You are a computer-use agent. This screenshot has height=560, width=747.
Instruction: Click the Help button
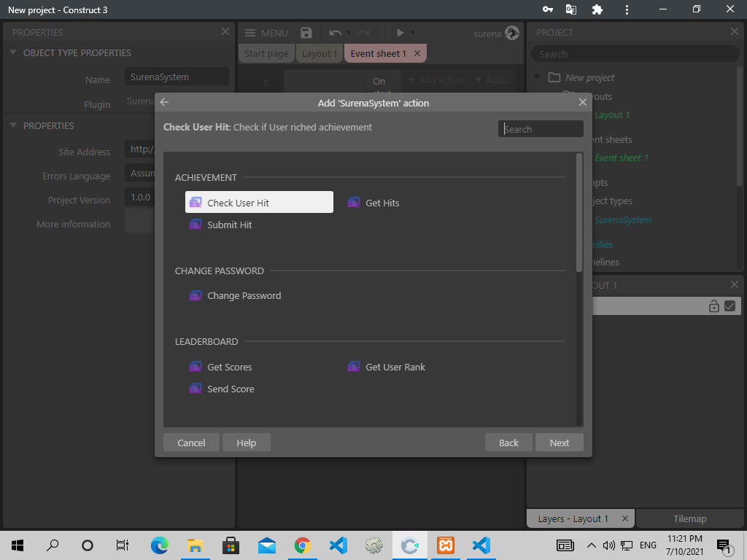click(x=247, y=443)
